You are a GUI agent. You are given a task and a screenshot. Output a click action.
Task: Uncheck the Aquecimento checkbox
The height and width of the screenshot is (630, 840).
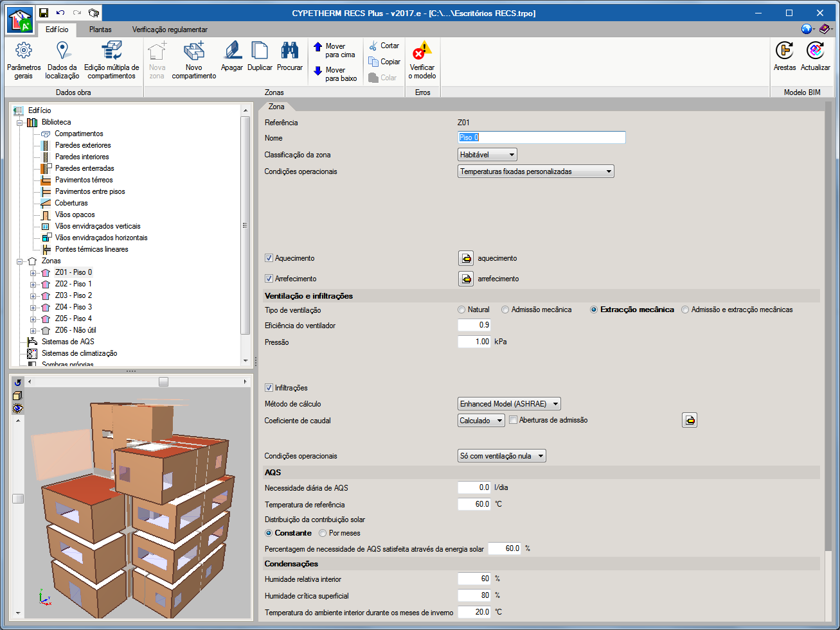pos(269,258)
